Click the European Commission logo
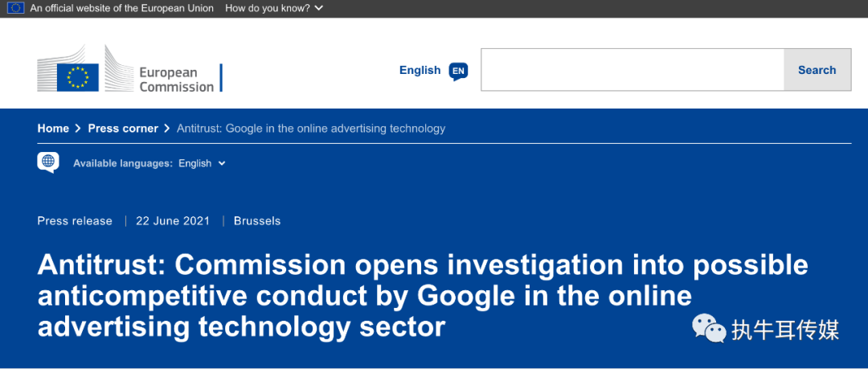Image resolution: width=868 pixels, height=369 pixels. pyautogui.click(x=129, y=68)
